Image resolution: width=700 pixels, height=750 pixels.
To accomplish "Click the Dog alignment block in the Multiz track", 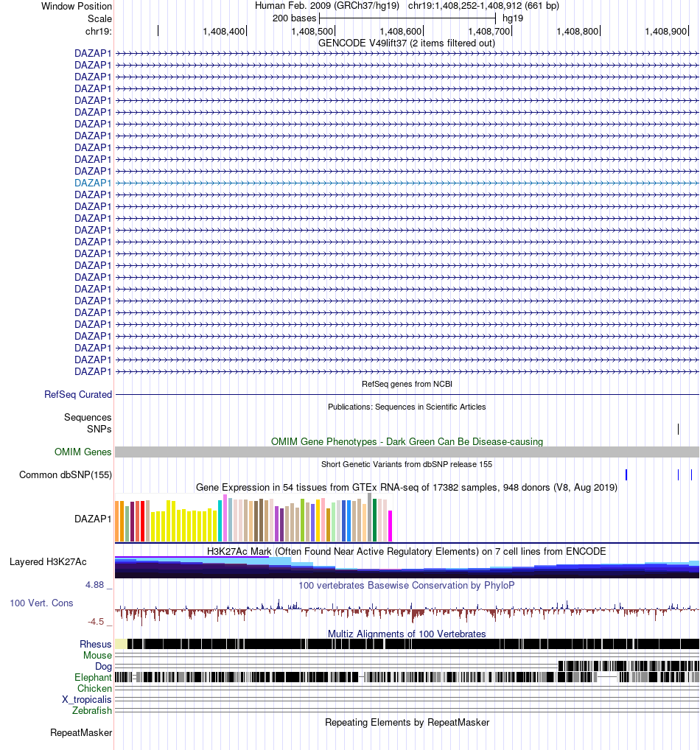I will pos(629,666).
